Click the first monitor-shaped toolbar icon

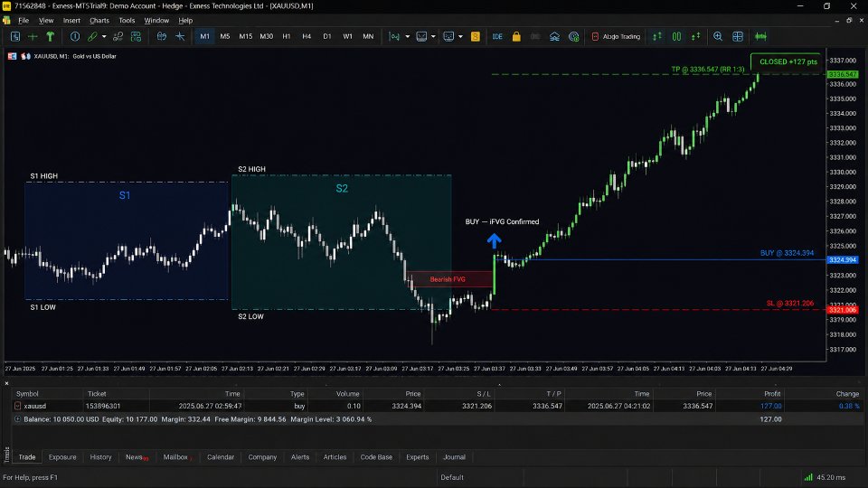click(421, 36)
